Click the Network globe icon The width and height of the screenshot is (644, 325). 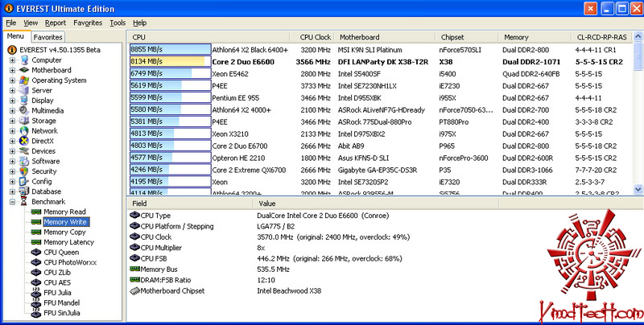tap(24, 131)
